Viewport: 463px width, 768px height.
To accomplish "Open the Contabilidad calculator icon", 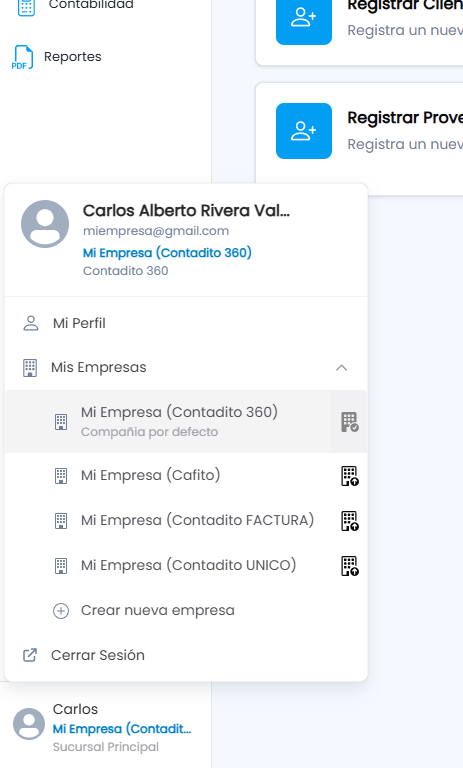I will click(26, 7).
